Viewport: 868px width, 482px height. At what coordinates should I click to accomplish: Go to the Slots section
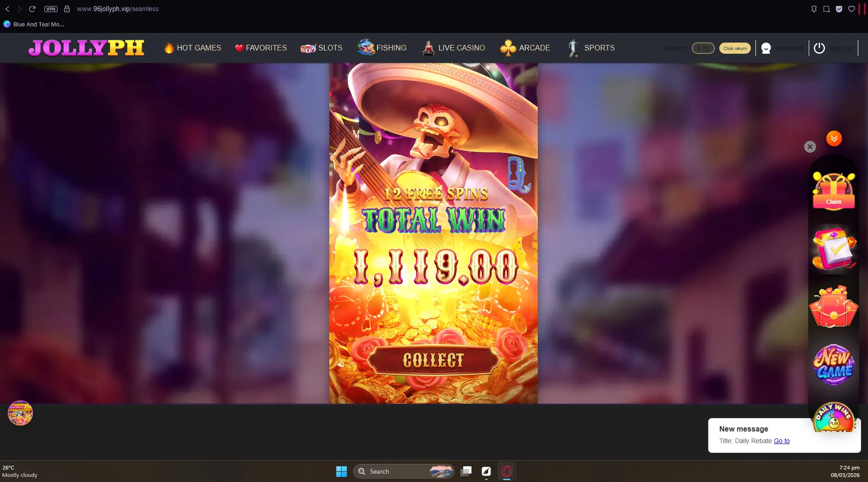click(321, 48)
